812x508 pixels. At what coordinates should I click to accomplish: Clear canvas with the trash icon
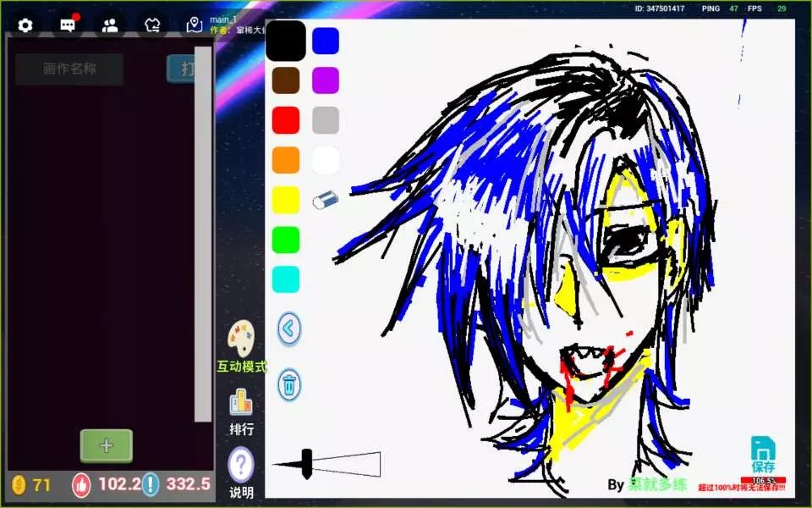click(x=289, y=384)
